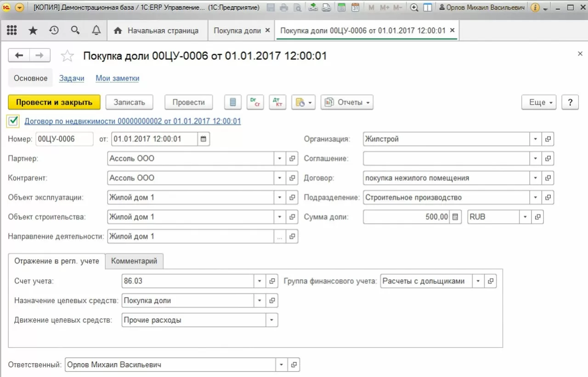588x377 pixels.
Task: Select the Комментарий tab
Action: tap(134, 261)
